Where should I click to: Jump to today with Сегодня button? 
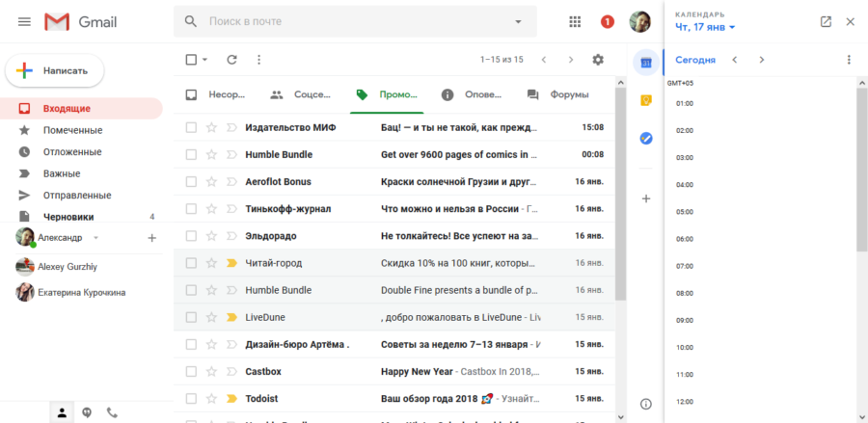point(695,60)
